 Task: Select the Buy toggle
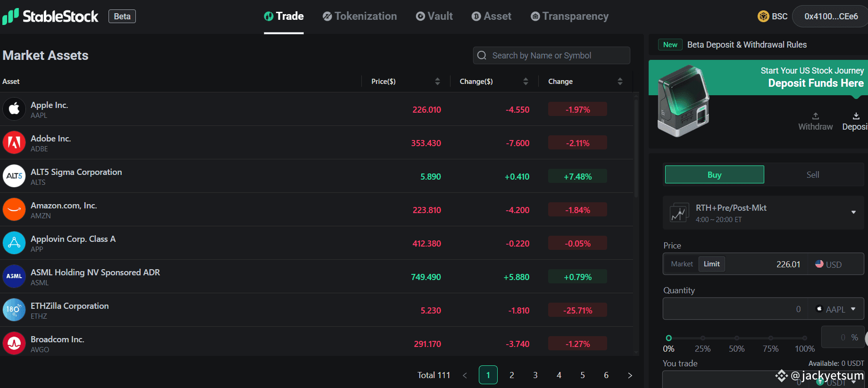point(715,174)
